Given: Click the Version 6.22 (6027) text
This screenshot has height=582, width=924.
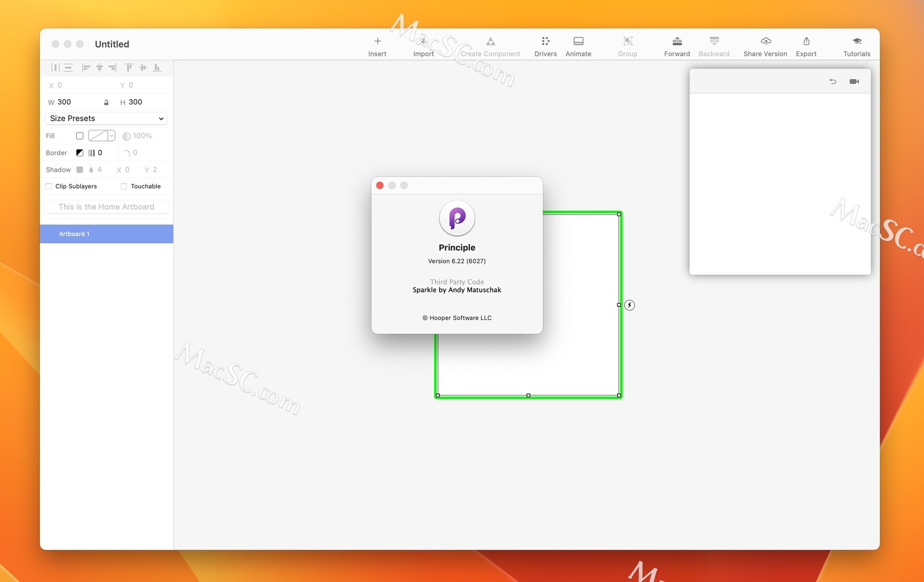Looking at the screenshot, I should coord(457,261).
